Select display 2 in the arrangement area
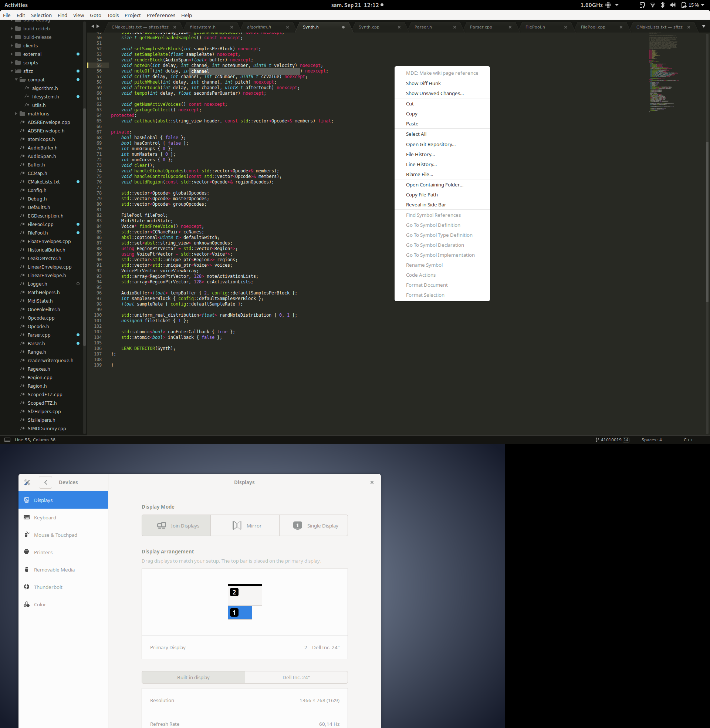 [245, 595]
